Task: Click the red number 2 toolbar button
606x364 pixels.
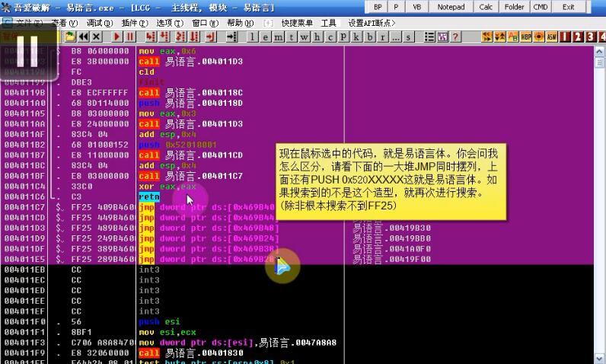Action: 578,37
